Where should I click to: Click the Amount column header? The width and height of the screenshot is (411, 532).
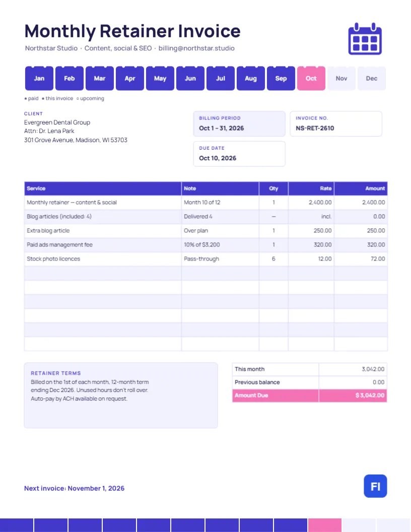click(x=361, y=188)
